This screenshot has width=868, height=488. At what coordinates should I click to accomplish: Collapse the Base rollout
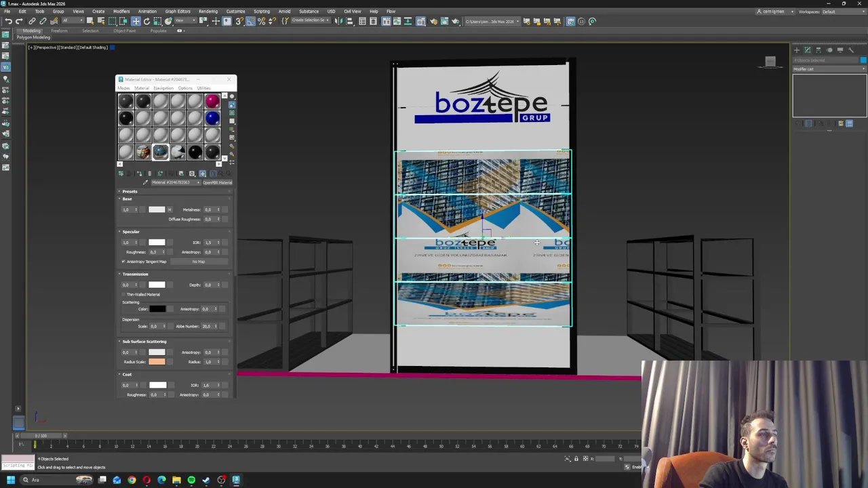point(126,199)
